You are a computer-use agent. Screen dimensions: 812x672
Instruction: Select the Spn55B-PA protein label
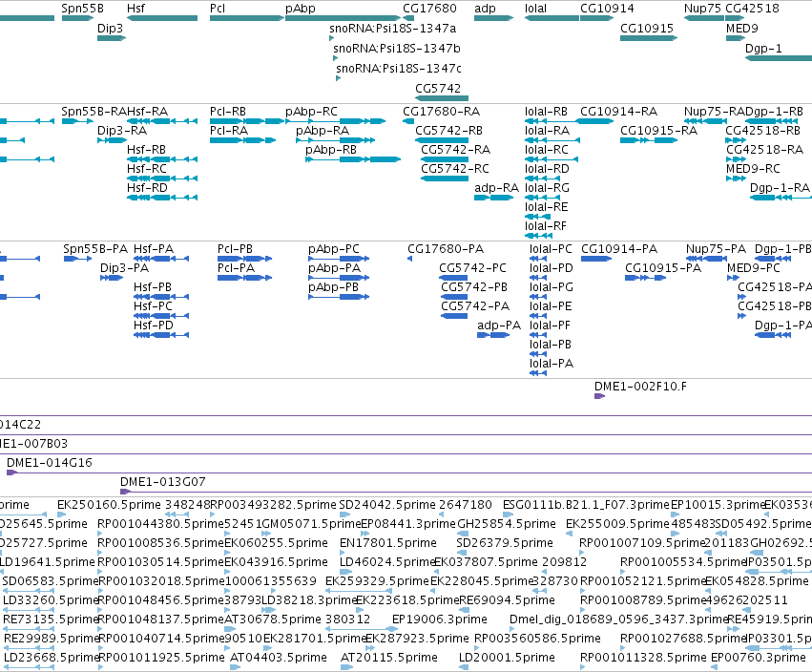pos(95,249)
